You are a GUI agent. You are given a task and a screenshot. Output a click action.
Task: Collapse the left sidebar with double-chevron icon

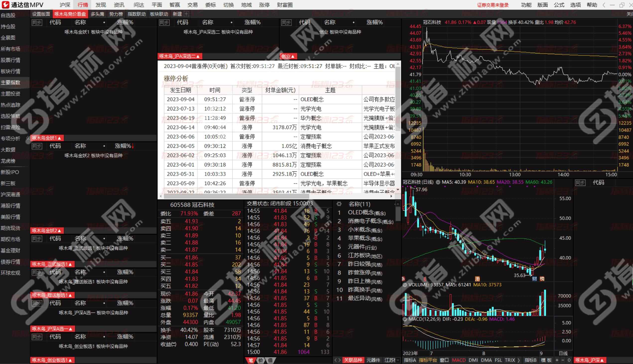pos(28,138)
